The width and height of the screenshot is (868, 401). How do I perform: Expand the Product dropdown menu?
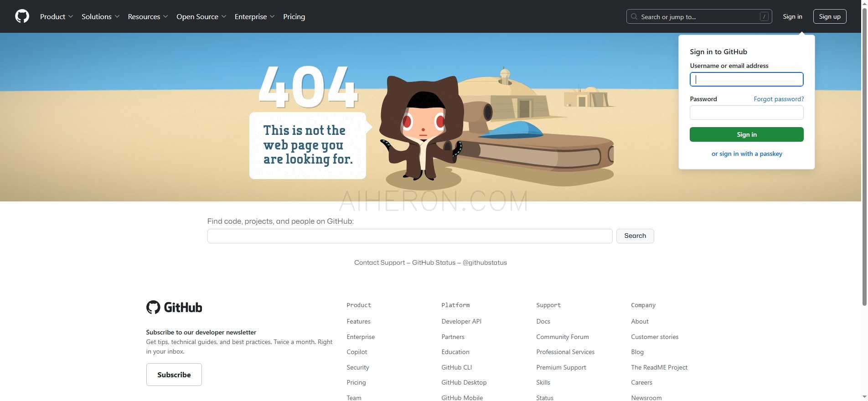[x=56, y=16]
